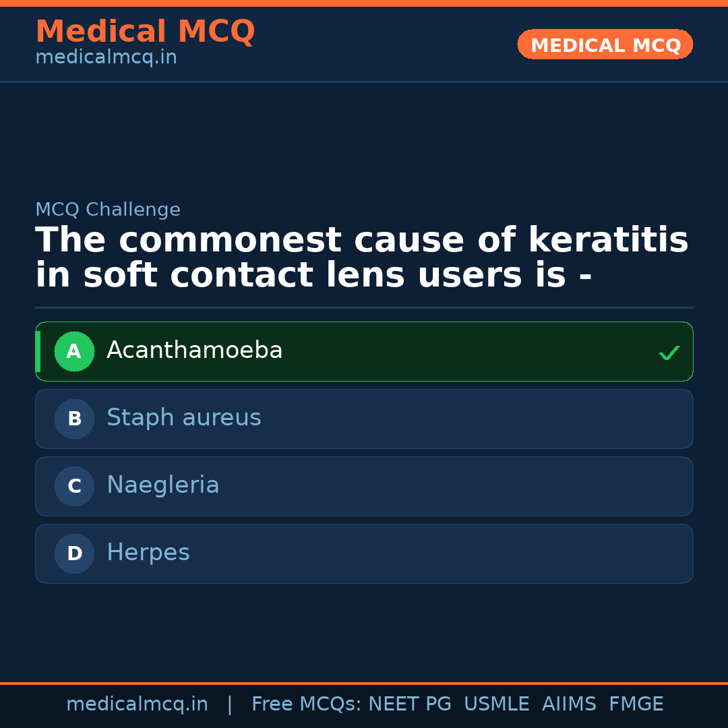Open the medicalmcq.in link under the header
The image size is (728, 728).
tap(106, 58)
